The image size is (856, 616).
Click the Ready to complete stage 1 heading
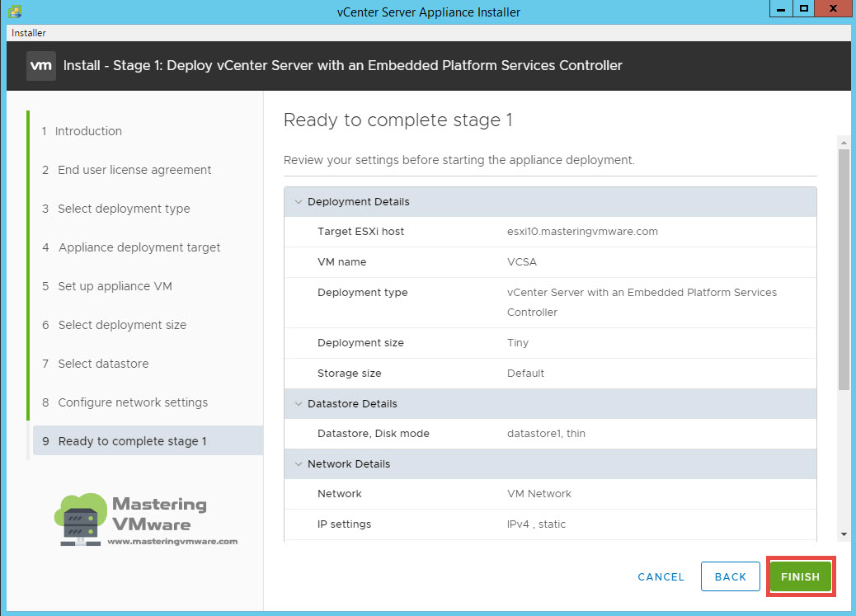pos(398,120)
